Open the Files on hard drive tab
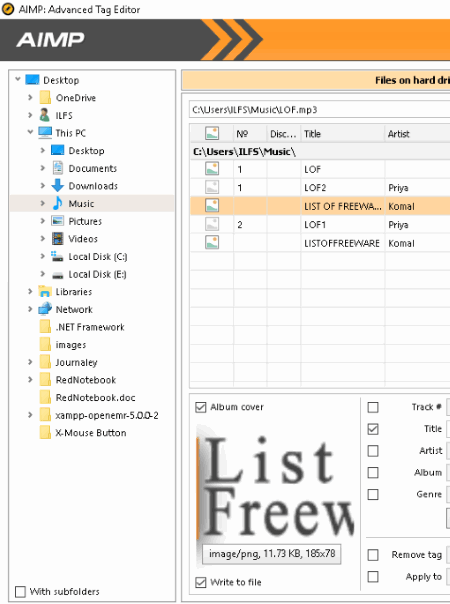This screenshot has height=604, width=450. coord(316,80)
